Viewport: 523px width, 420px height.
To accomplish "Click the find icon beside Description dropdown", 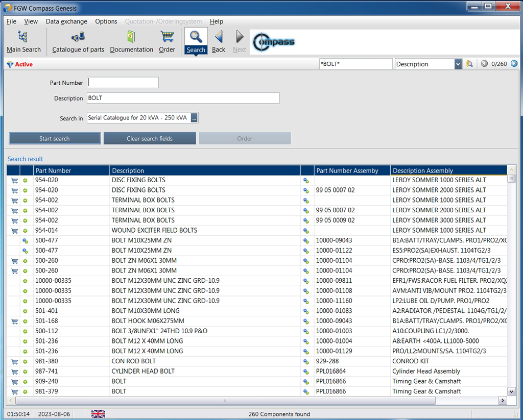I will 469,64.
